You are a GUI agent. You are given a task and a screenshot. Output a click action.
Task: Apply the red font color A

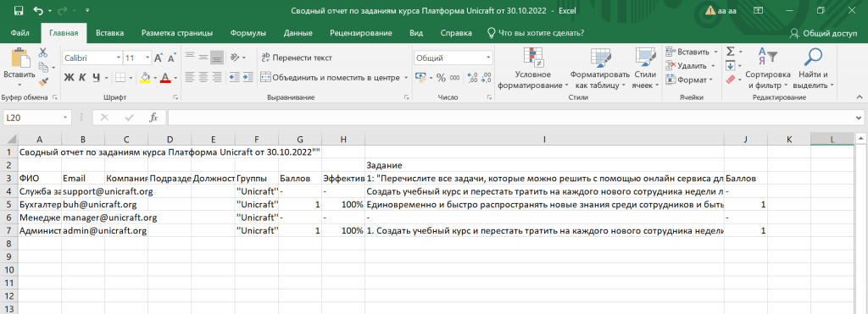pyautogui.click(x=165, y=77)
